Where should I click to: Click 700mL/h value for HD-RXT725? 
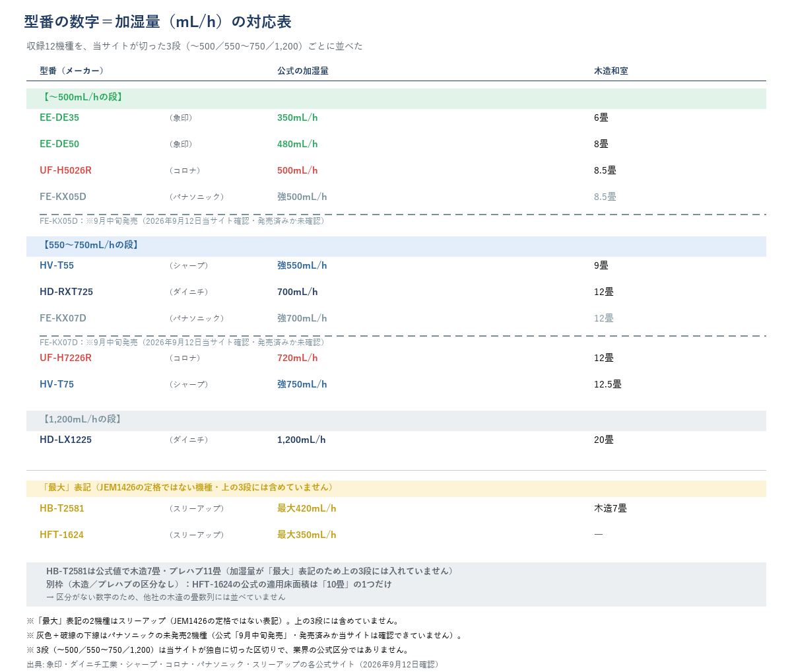coord(298,292)
